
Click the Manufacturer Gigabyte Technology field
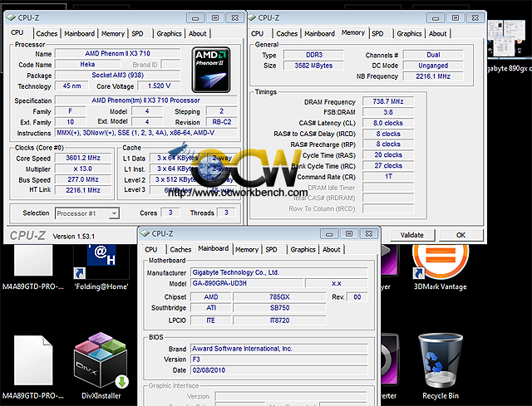(279, 272)
